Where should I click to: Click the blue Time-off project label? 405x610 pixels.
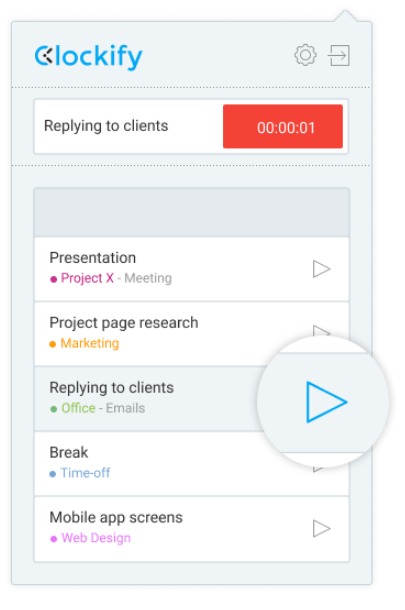[85, 473]
